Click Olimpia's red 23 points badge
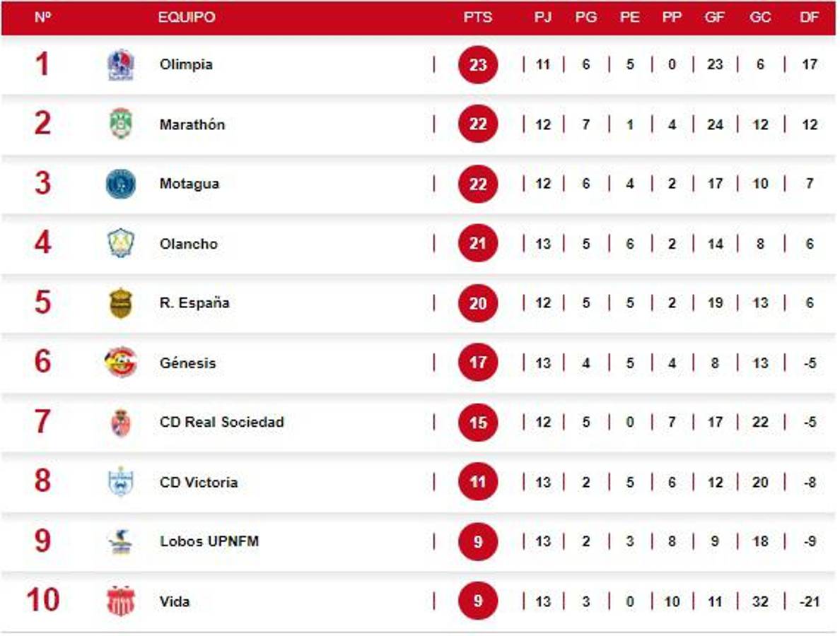 [478, 65]
